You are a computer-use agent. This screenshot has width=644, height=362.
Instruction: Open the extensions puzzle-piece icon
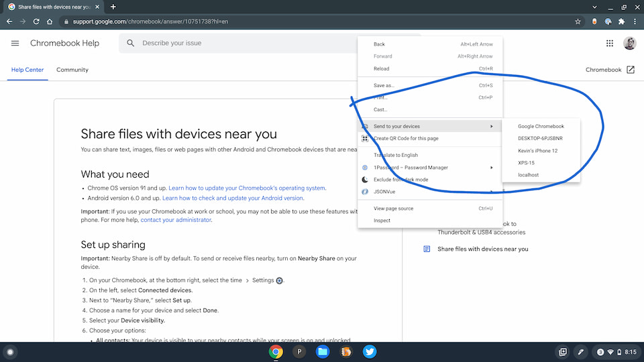621,21
